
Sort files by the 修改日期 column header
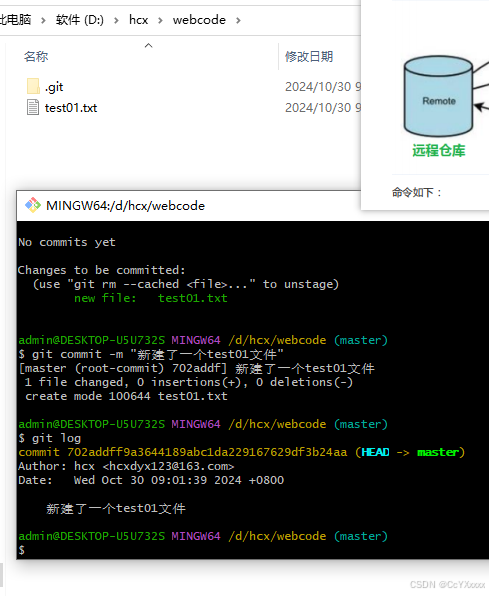tap(309, 57)
